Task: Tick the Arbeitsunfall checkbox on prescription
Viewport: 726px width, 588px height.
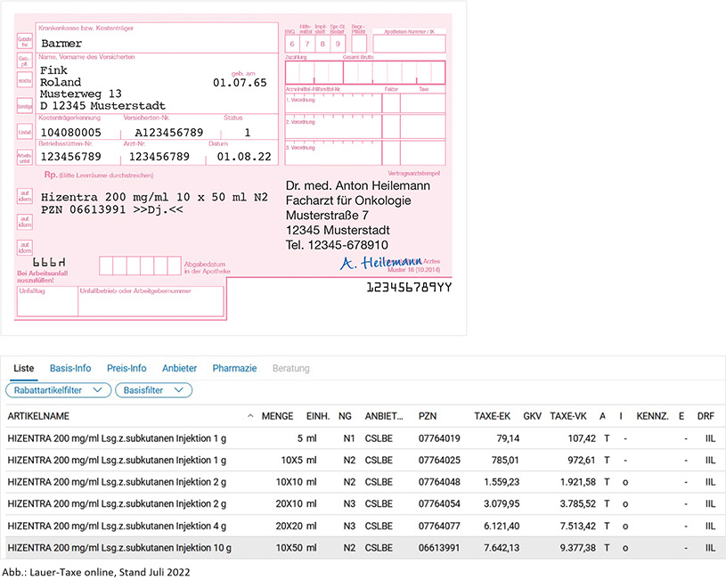Action: click(x=25, y=158)
